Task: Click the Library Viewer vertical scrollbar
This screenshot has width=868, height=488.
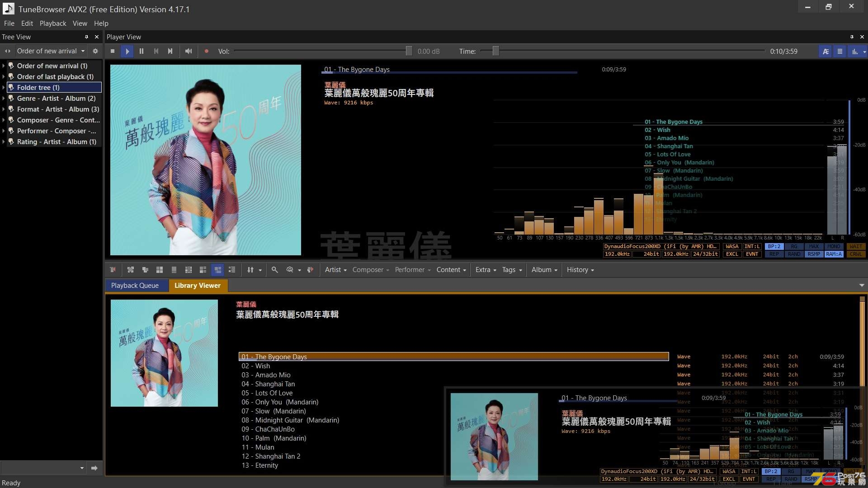Action: [862, 384]
